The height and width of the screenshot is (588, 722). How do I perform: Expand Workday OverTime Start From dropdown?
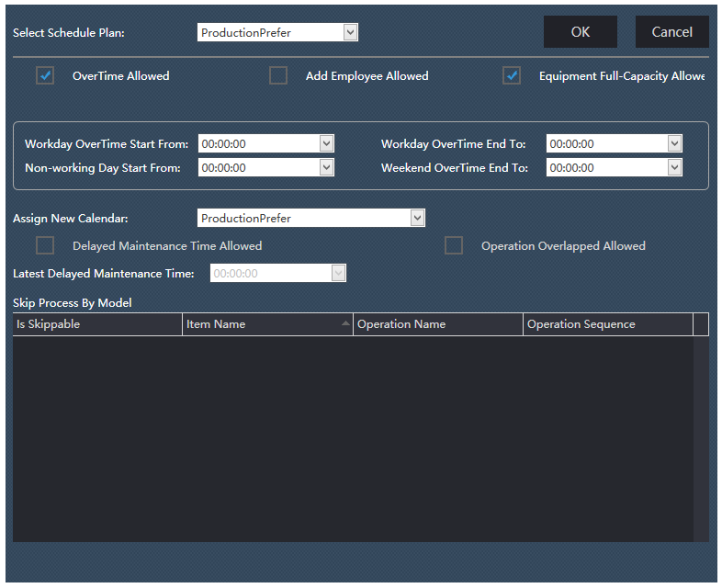[326, 144]
